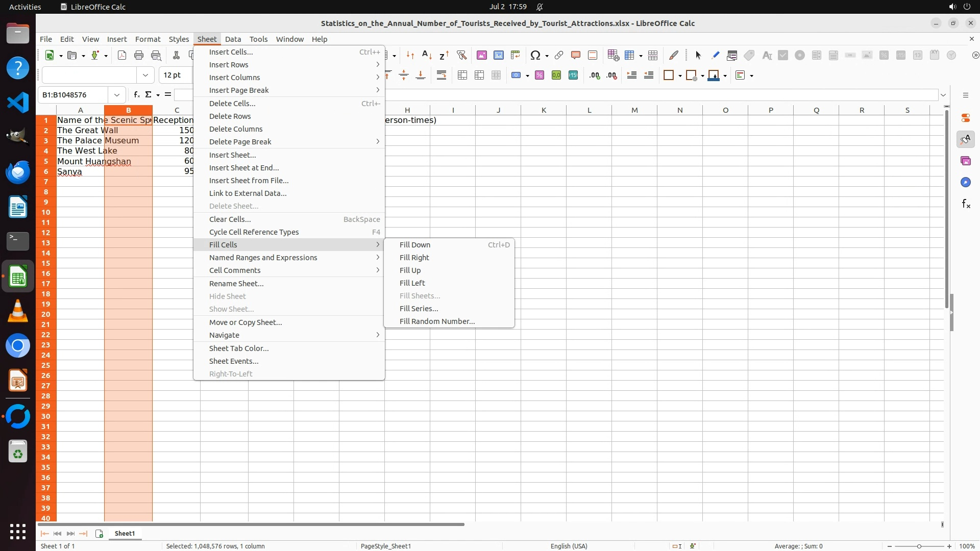The width and height of the screenshot is (980, 551).
Task: Click the Background Color swatch button
Action: (714, 76)
